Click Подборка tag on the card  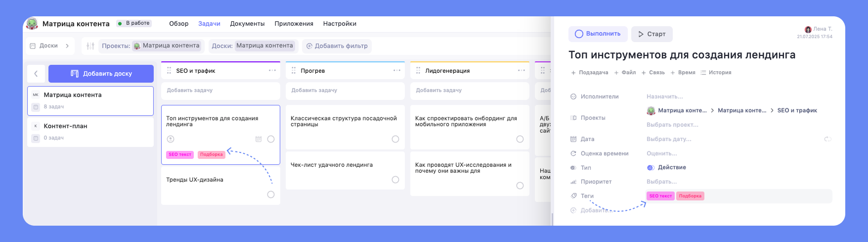pyautogui.click(x=212, y=154)
